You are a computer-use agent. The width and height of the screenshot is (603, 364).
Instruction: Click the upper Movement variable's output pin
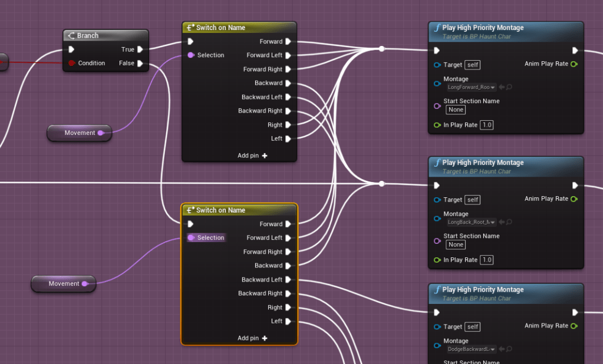coord(101,133)
